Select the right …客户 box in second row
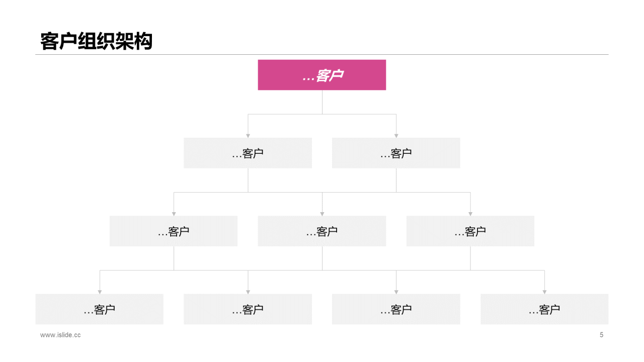This screenshot has height=362, width=644. (396, 153)
